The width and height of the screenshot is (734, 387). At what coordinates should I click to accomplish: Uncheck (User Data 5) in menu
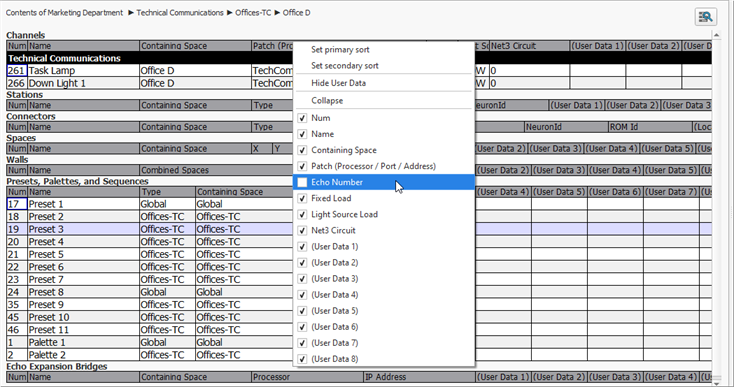pyautogui.click(x=302, y=311)
